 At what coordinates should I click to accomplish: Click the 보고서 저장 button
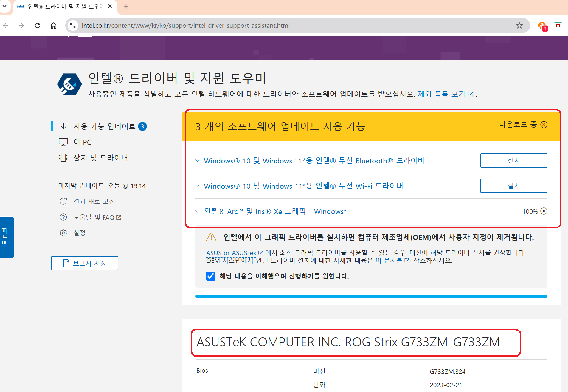(85, 263)
